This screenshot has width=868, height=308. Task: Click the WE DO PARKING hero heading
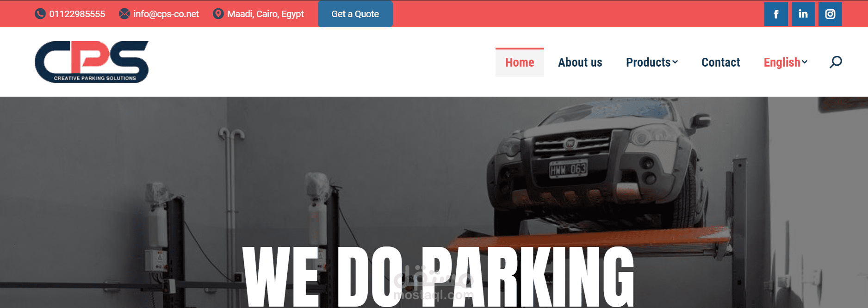[x=438, y=277]
